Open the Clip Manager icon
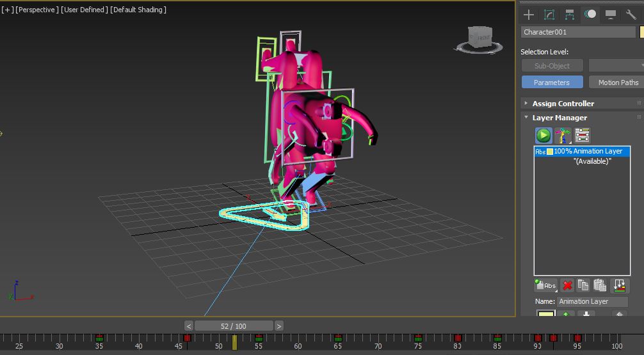This screenshot has width=644, height=355. (582, 135)
